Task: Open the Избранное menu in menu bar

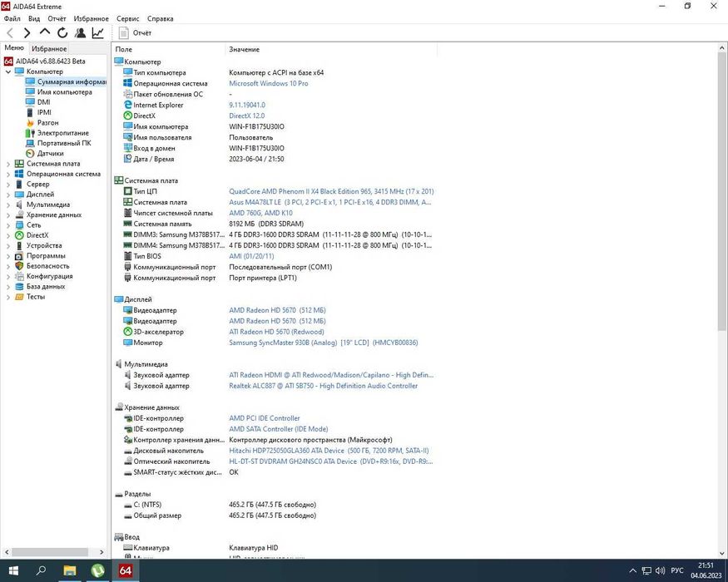Action: pos(91,18)
